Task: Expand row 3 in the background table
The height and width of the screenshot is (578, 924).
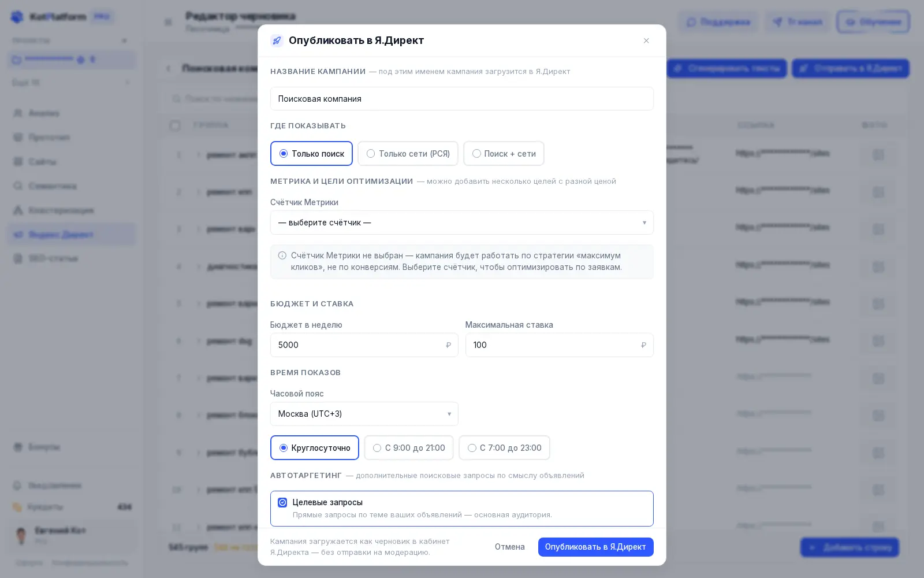Action: click(x=199, y=229)
